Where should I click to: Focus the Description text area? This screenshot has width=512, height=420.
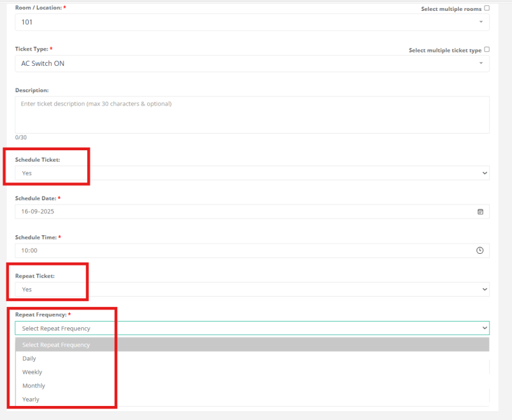point(252,115)
